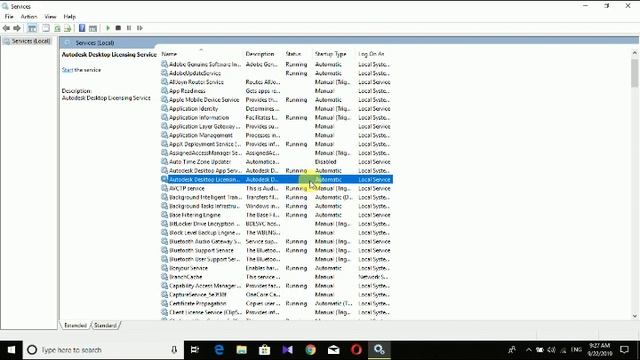The width and height of the screenshot is (640, 360).
Task: Open the Help toolbar icon
Action: click(x=82, y=28)
